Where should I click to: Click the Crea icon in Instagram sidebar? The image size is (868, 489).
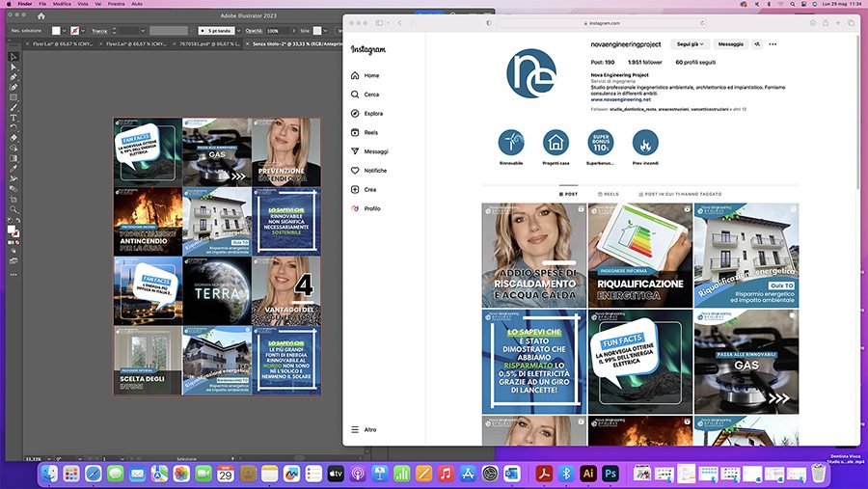pos(355,189)
